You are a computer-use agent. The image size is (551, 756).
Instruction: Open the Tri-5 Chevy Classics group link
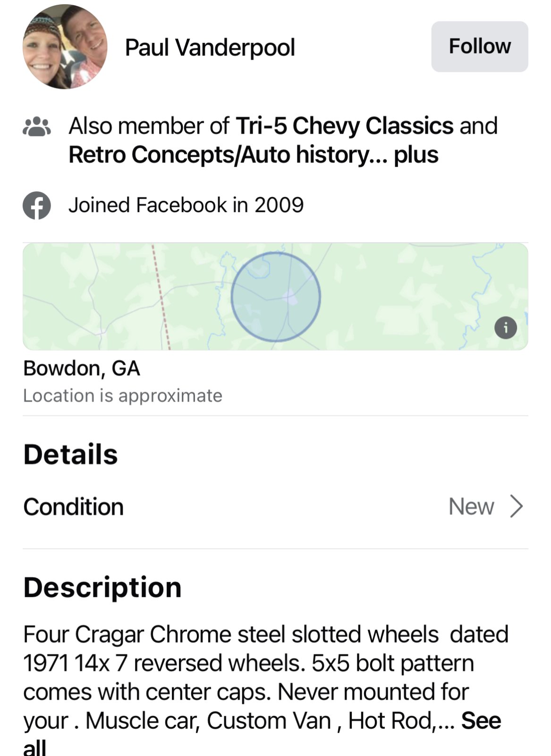coord(344,126)
